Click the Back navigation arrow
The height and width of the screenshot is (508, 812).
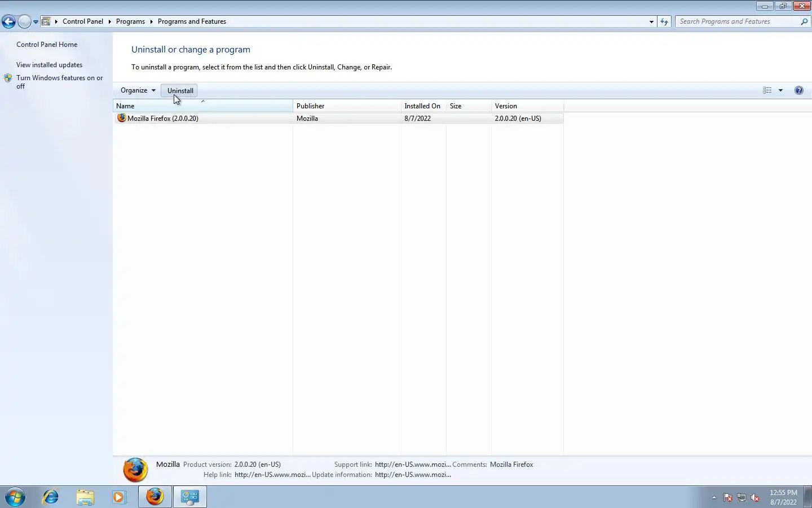point(8,21)
